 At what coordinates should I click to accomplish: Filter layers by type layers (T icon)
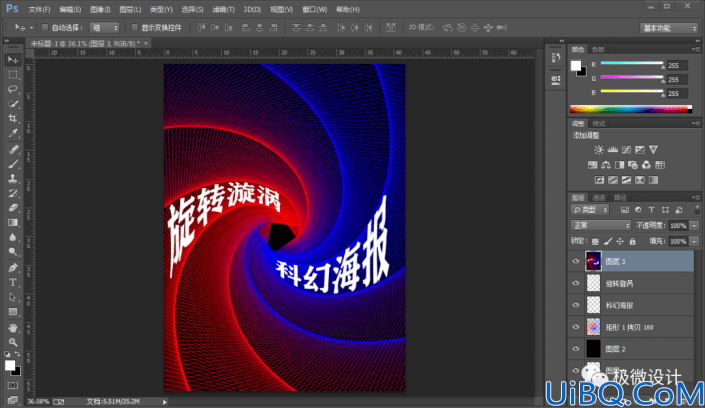[651, 210]
